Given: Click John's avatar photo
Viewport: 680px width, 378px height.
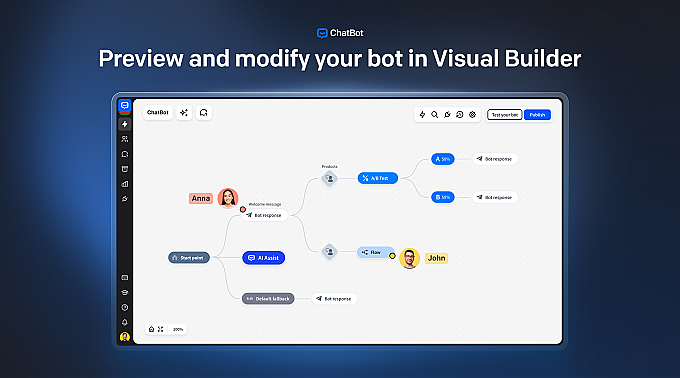Looking at the screenshot, I should point(409,258).
